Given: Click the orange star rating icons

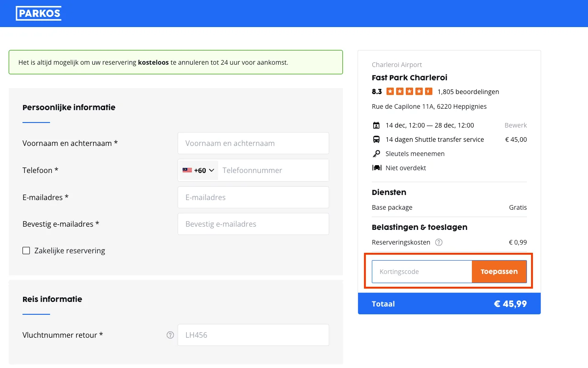Looking at the screenshot, I should 409,91.
